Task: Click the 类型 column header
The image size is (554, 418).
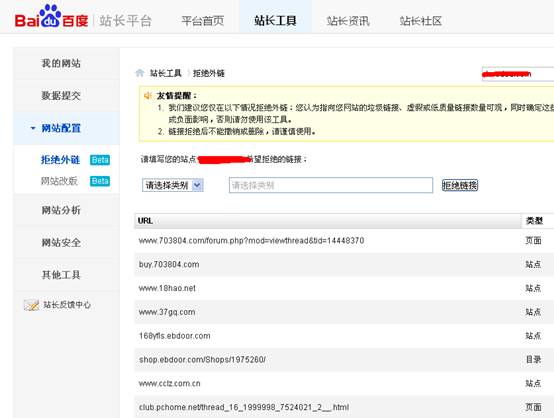Action: 538,220
